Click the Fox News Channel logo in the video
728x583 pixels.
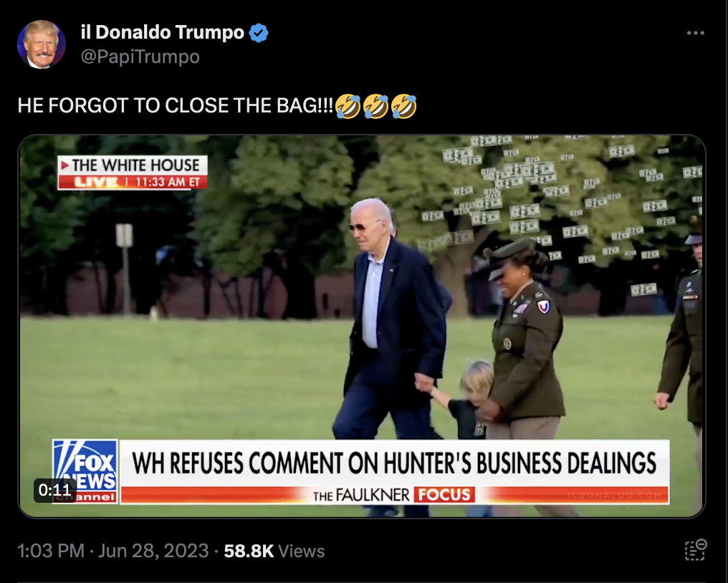point(85,471)
